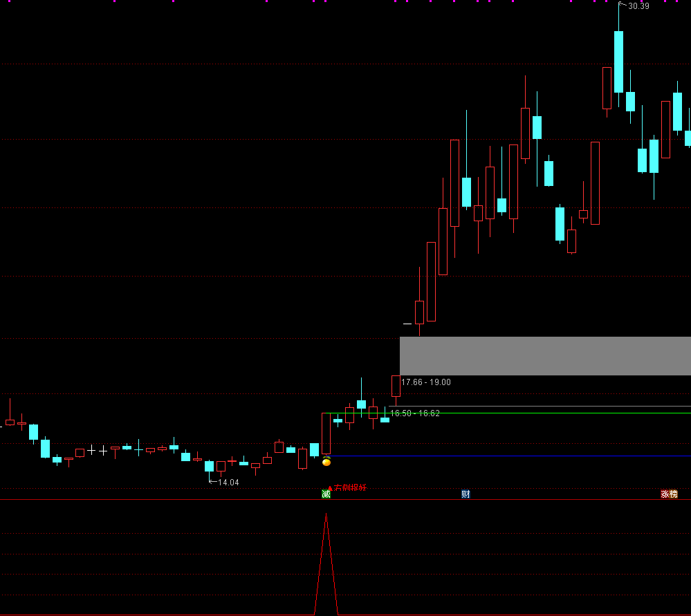Image resolution: width=691 pixels, height=616 pixels.
Task: Click the white dash marker above gray box
Action: point(407,323)
